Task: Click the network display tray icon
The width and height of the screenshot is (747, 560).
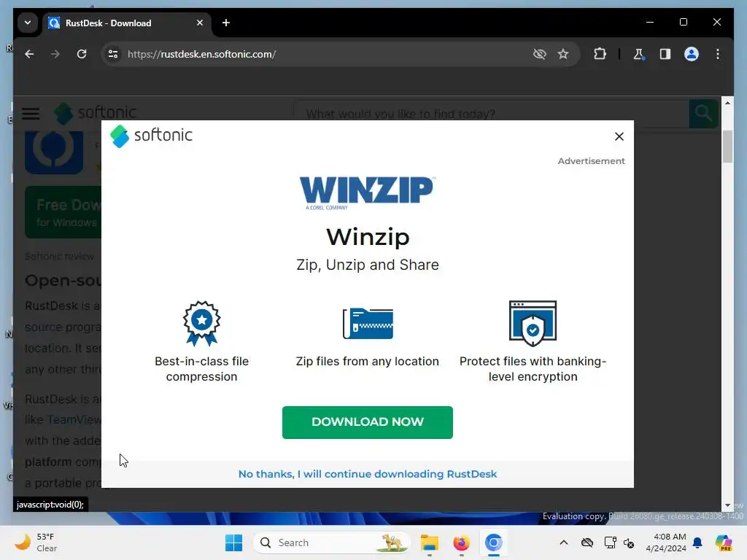Action: click(610, 542)
